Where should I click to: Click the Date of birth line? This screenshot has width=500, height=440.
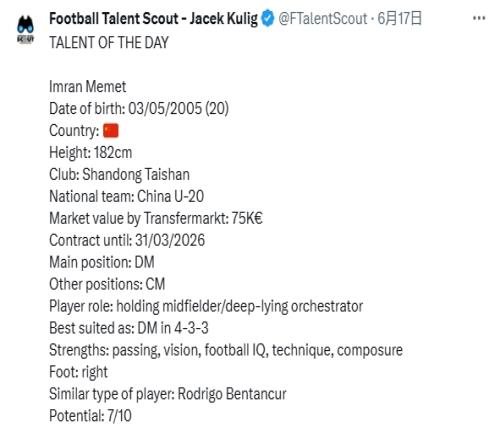point(139,109)
